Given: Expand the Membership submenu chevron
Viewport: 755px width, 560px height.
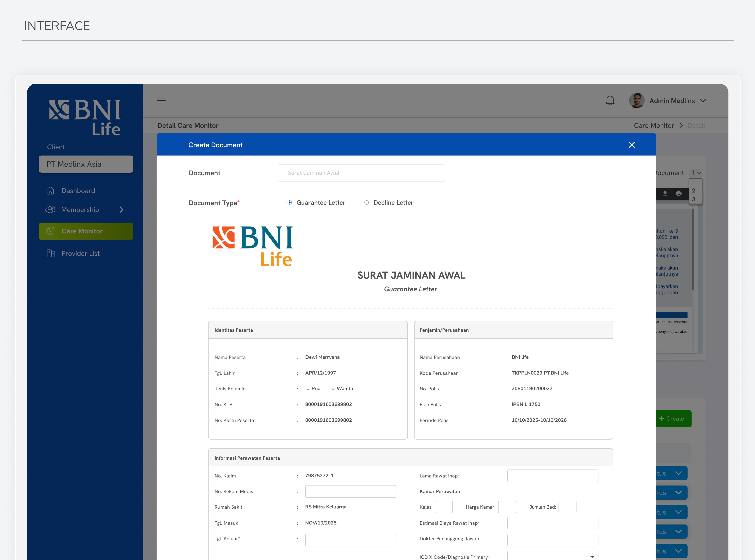Looking at the screenshot, I should [121, 210].
